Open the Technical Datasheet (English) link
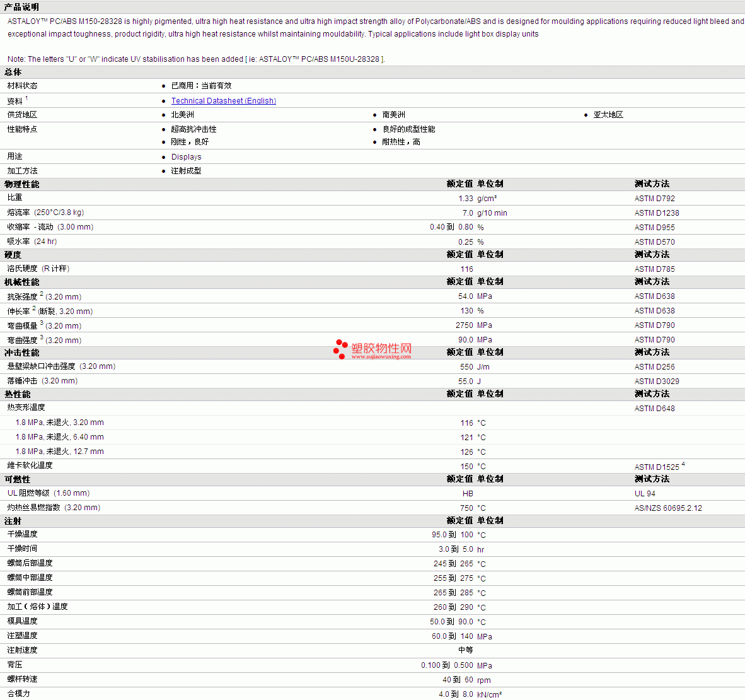 223,101
